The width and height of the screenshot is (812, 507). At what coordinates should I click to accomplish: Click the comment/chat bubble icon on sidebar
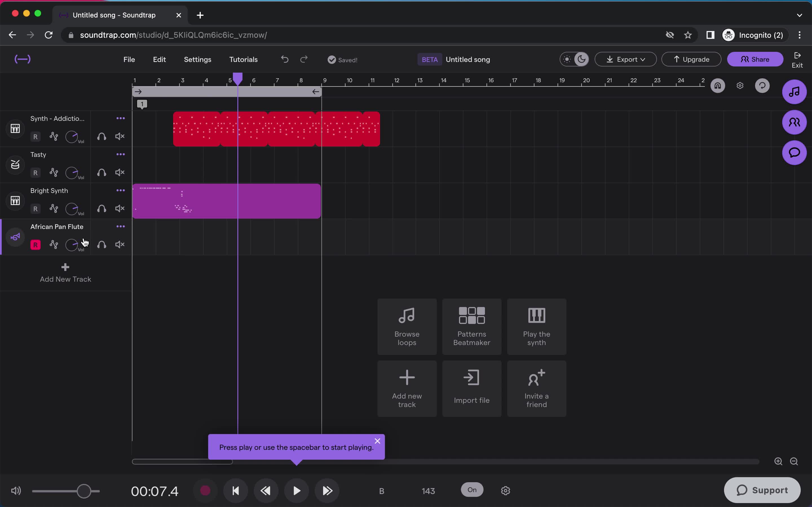coord(795,152)
